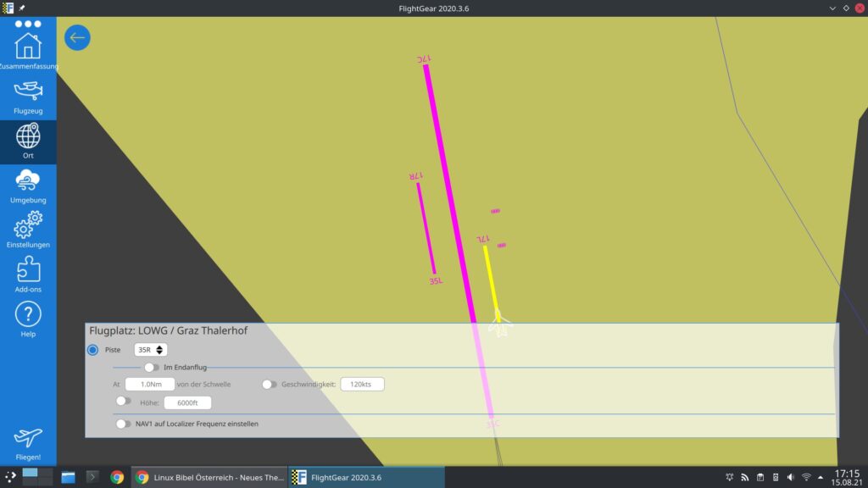Open the runway 35R dropdown
868x488 pixels.
pyautogui.click(x=151, y=350)
